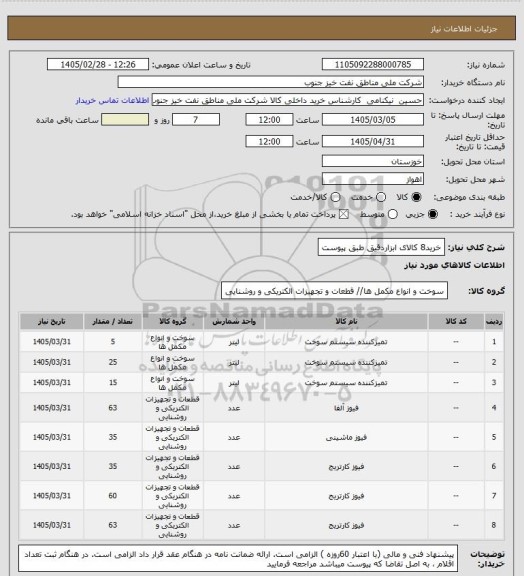Screen dimensions: 524x576
Task: Click the buyer notes text box
Action: pyautogui.click(x=238, y=559)
